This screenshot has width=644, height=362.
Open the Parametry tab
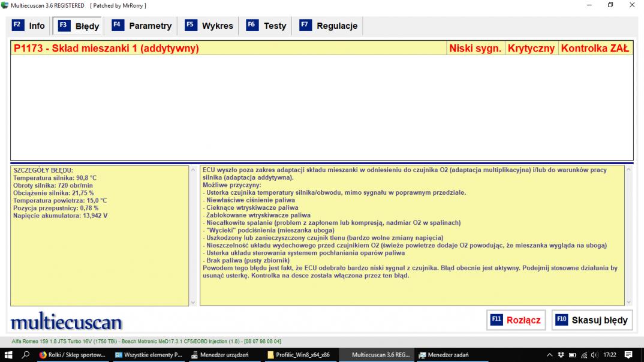(142, 26)
